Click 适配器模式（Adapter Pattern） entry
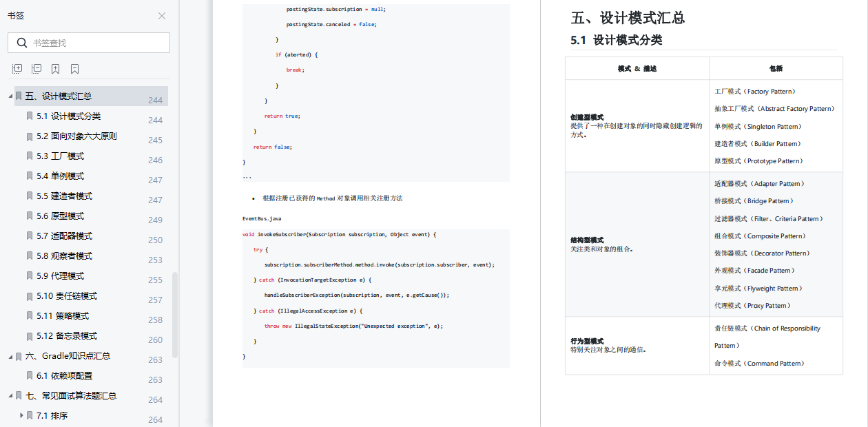The image size is (868, 427). 759,184
